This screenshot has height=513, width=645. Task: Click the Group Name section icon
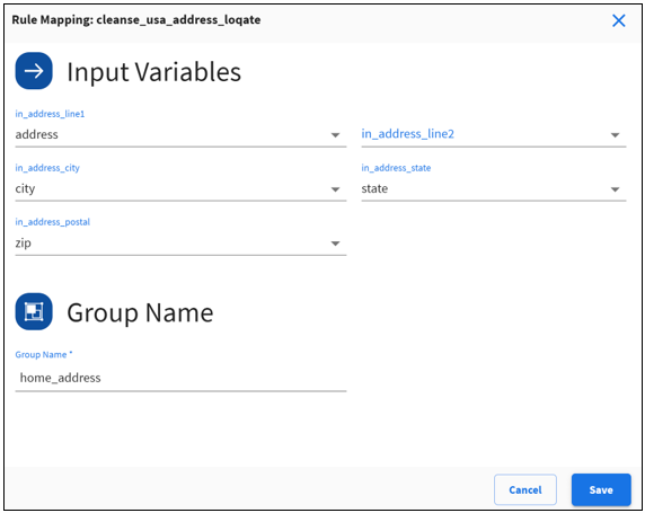[34, 312]
